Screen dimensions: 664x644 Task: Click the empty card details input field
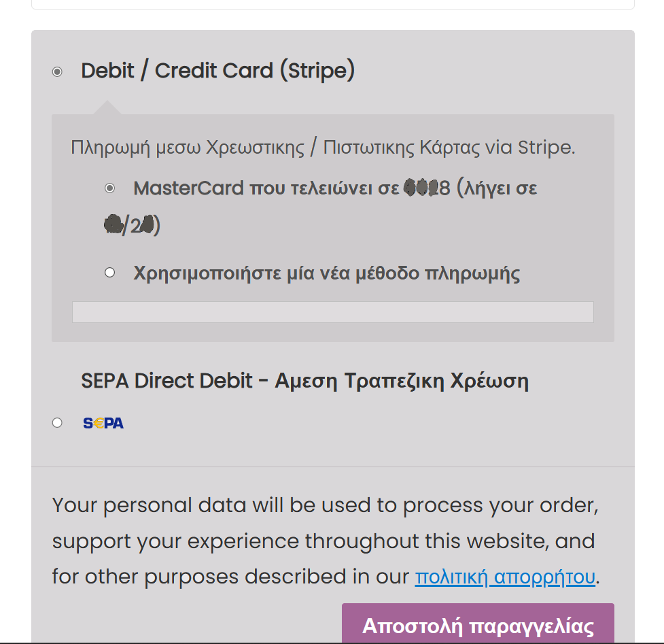click(x=332, y=311)
